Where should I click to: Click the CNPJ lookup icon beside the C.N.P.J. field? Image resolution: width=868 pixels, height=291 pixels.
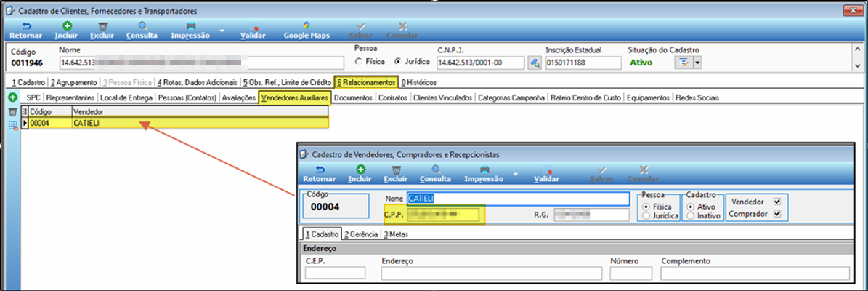[535, 63]
